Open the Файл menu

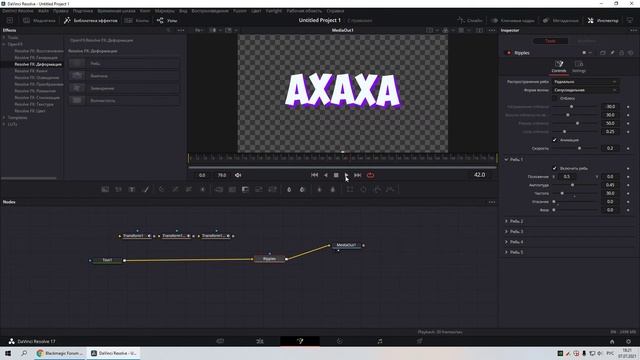43,11
